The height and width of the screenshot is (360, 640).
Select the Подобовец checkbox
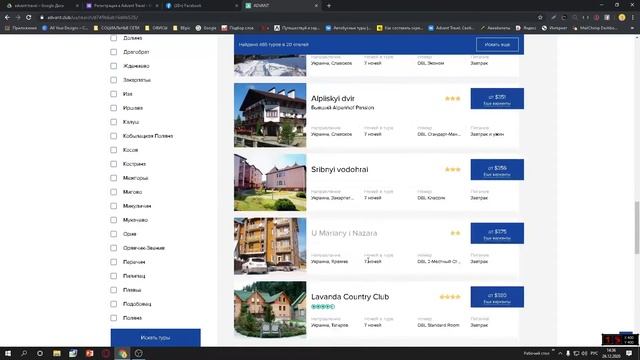(113, 304)
